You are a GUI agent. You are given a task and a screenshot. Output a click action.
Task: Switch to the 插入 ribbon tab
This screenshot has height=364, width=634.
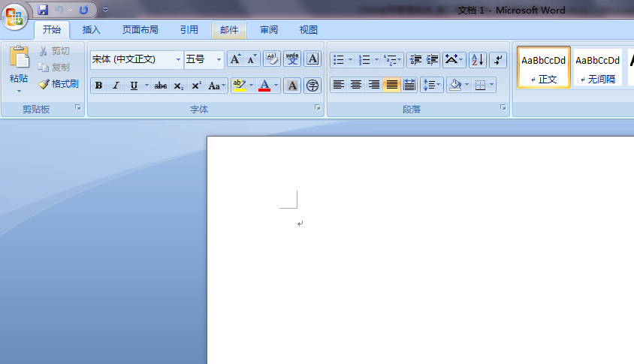coord(92,30)
